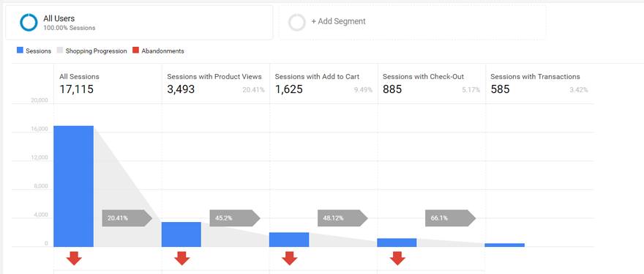Click the blue Sessions legend swatch

[20, 51]
